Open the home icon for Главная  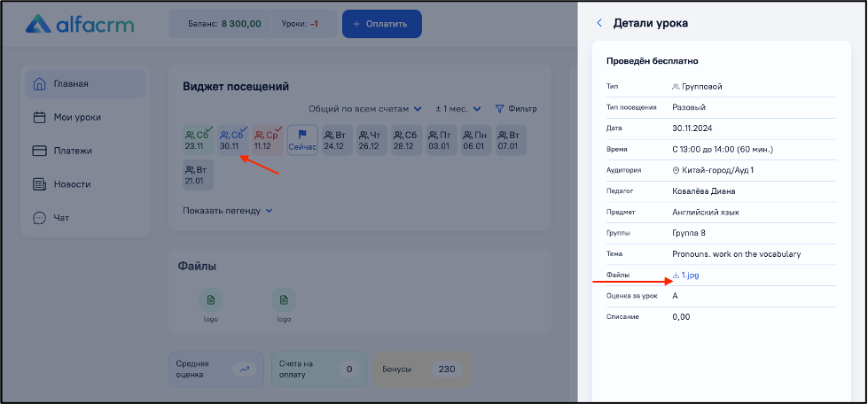click(x=39, y=84)
